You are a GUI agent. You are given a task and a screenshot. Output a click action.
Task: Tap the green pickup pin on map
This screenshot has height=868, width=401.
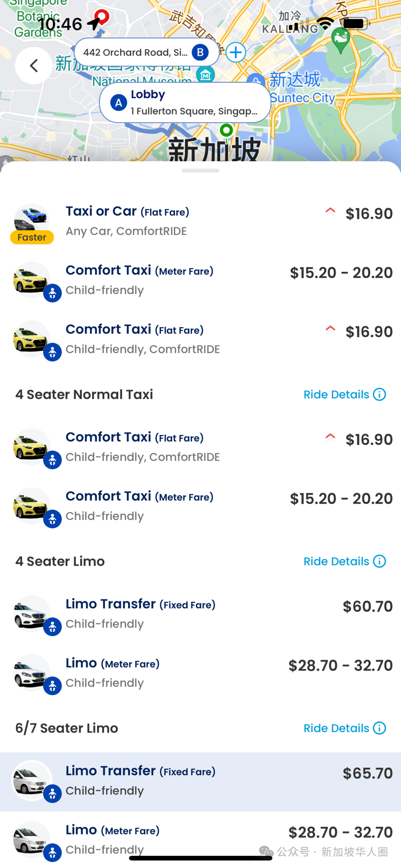point(226,130)
